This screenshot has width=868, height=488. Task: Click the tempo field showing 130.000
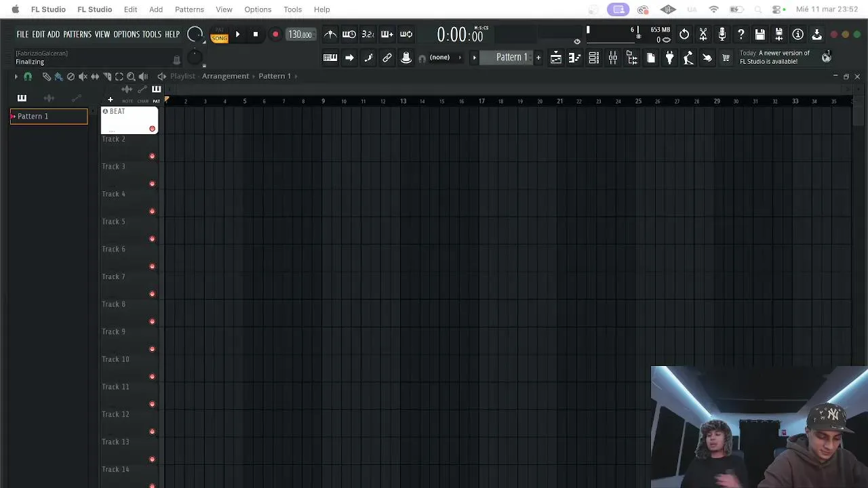(x=300, y=35)
